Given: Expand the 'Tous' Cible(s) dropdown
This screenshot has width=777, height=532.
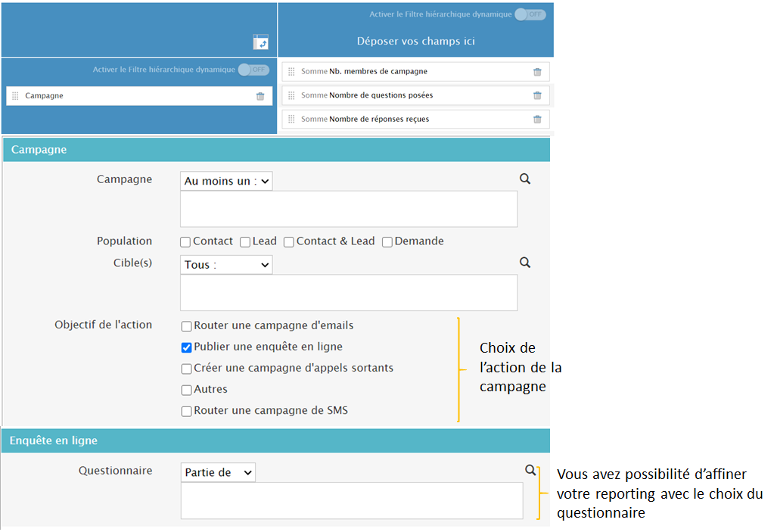Looking at the screenshot, I should click(226, 265).
